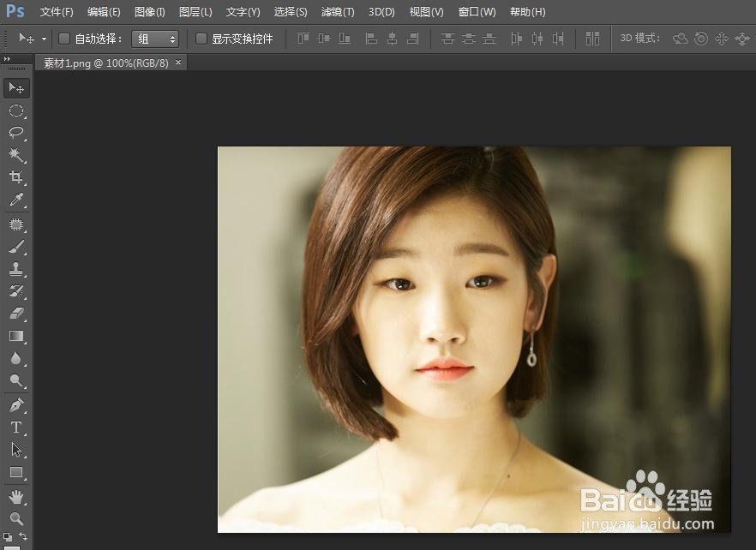Image resolution: width=756 pixels, height=550 pixels.
Task: Select the Eyedropper tool
Action: [x=16, y=199]
